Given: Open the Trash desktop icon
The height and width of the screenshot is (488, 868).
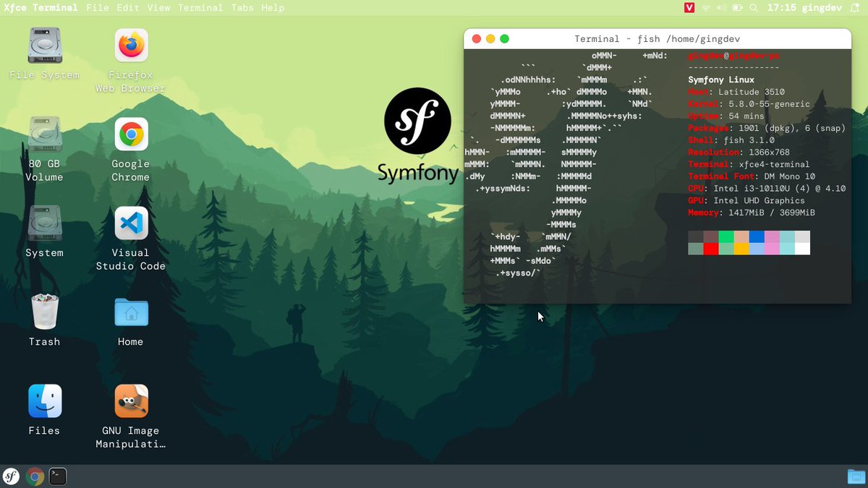Looking at the screenshot, I should pos(44,312).
